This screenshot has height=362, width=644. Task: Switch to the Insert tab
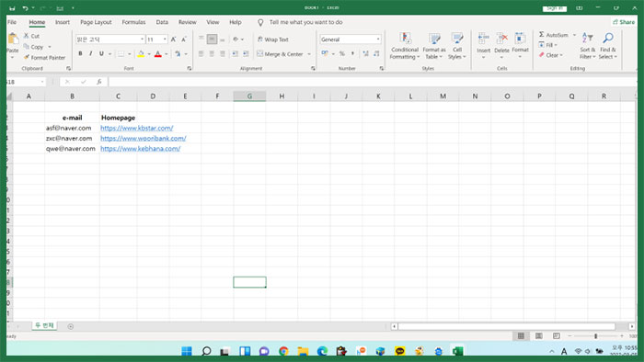(x=63, y=22)
